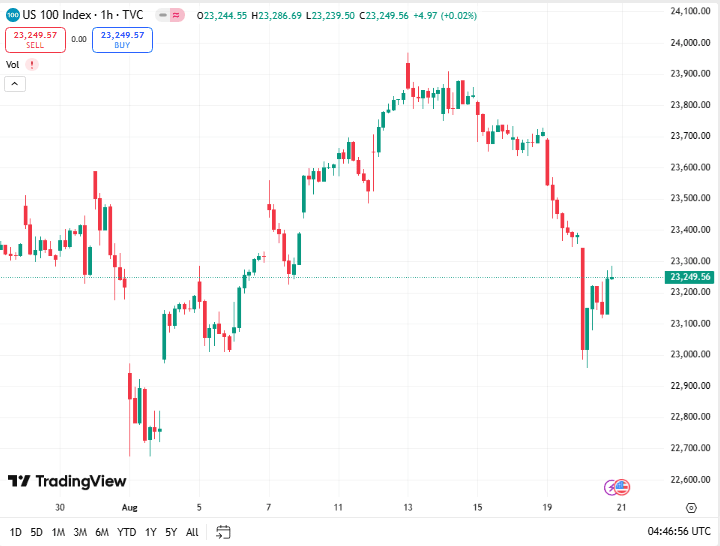Open the UTC timezone clock menu
Screen dimensions: 720x546
(x=679, y=531)
